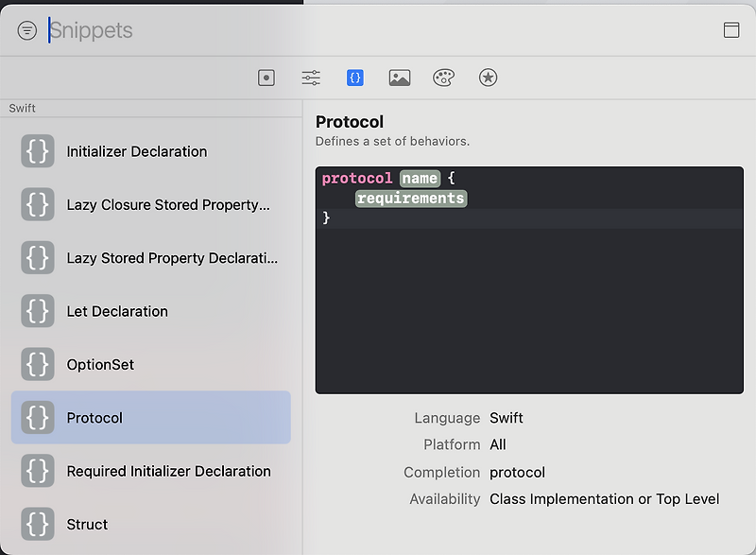Click the Protocol snippet row
This screenshot has width=756, height=555.
(x=151, y=418)
